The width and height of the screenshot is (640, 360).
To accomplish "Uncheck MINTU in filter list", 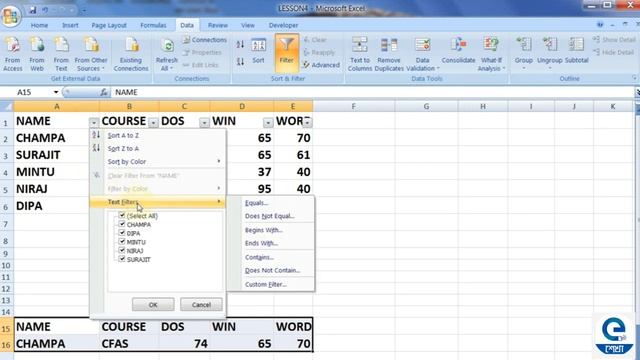I will click(122, 242).
